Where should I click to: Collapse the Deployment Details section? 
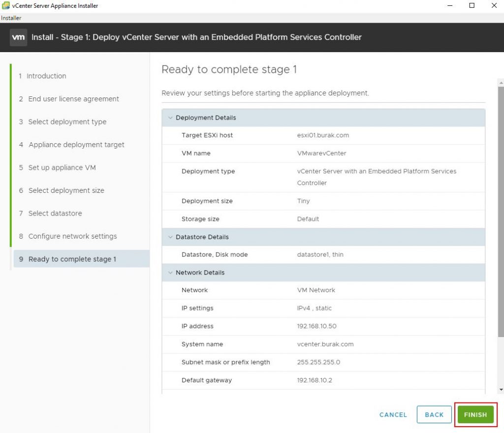(170, 118)
